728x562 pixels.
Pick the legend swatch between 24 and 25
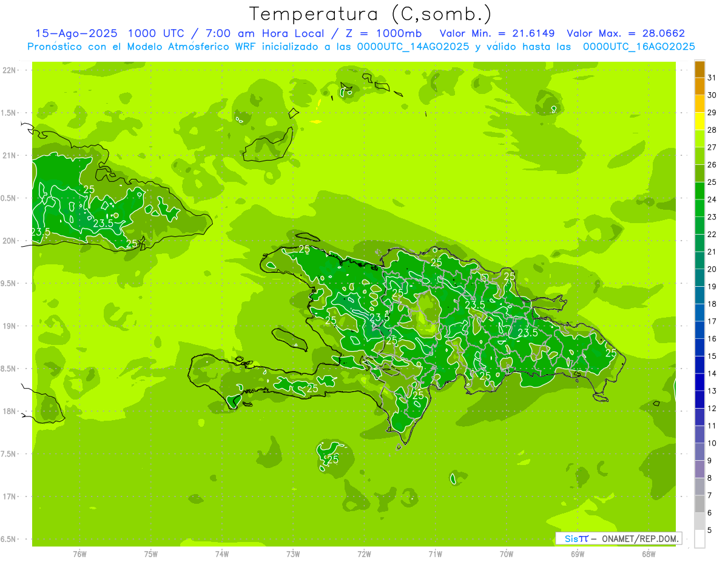tap(699, 191)
